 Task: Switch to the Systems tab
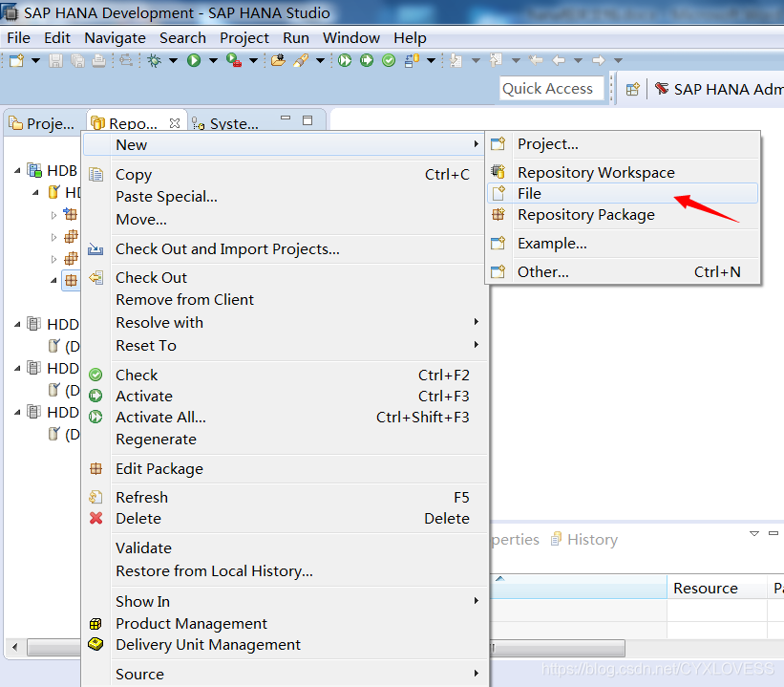tap(226, 123)
